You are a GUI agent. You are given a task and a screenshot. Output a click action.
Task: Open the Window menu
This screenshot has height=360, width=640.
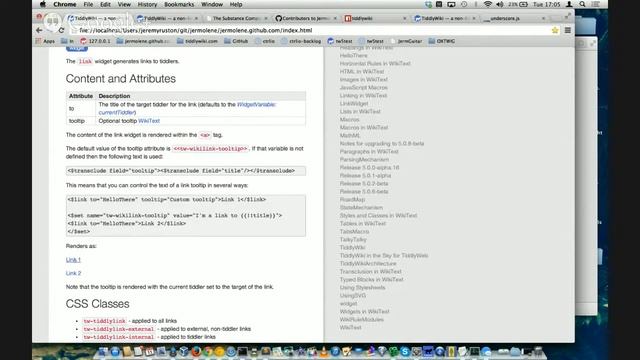point(212,4)
